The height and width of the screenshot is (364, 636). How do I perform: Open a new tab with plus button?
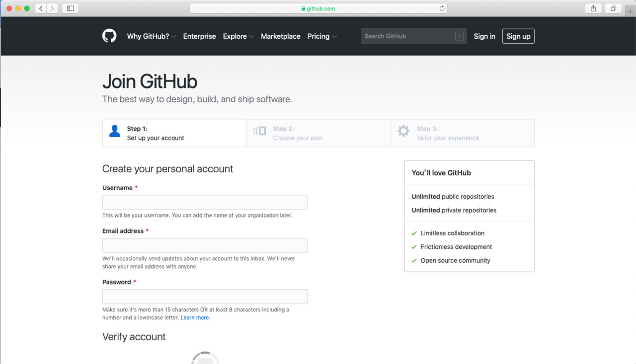click(x=630, y=10)
